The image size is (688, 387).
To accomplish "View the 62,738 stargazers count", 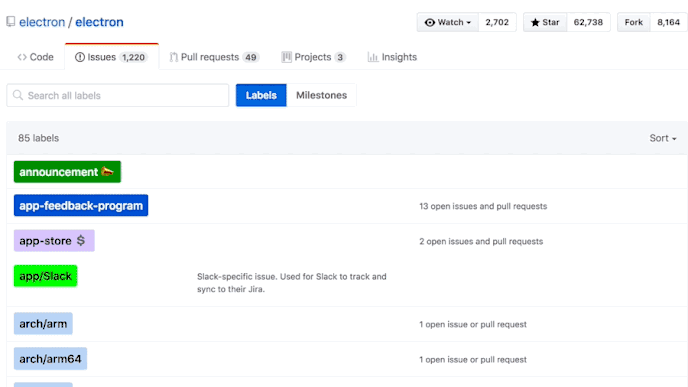I will (588, 22).
